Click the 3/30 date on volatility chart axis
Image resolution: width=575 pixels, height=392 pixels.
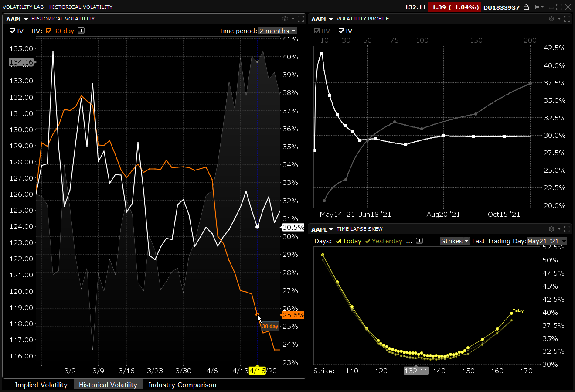point(183,371)
